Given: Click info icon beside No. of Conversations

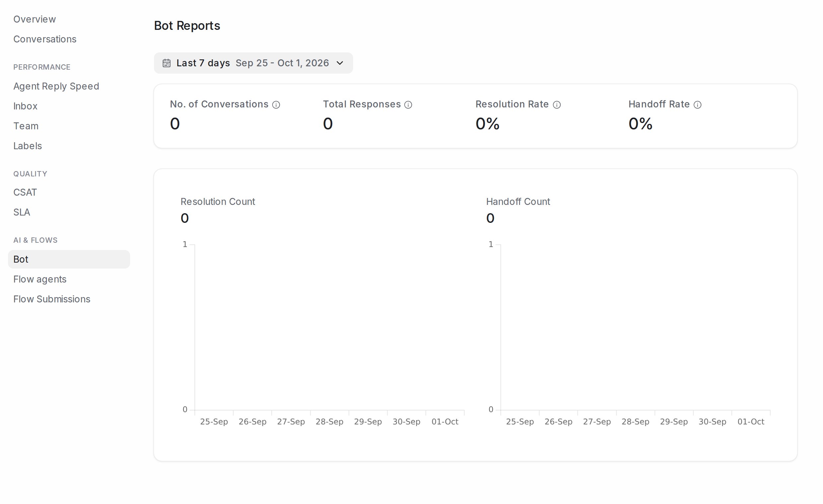Looking at the screenshot, I should [x=276, y=105].
